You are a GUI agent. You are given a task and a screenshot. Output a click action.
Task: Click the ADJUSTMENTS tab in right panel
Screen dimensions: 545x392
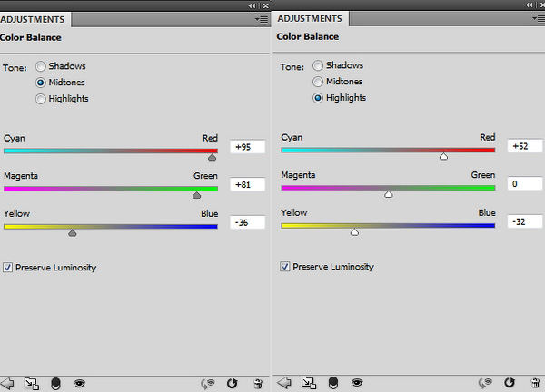[x=310, y=18]
